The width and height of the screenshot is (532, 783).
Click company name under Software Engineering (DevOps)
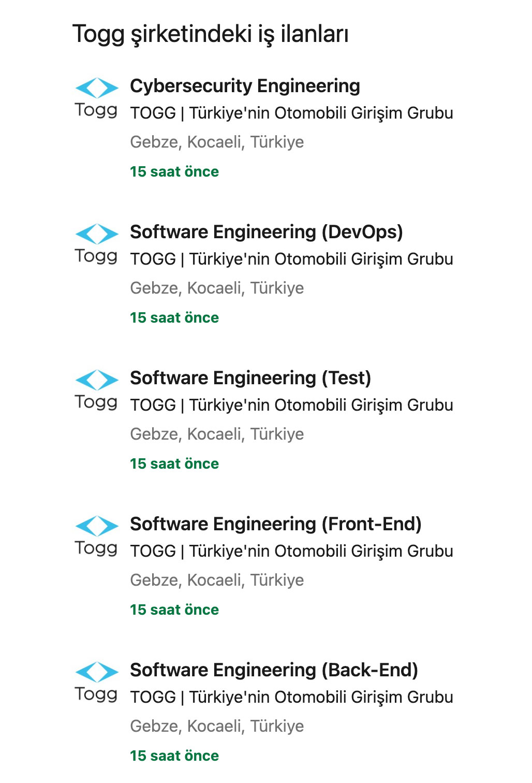pos(291,259)
